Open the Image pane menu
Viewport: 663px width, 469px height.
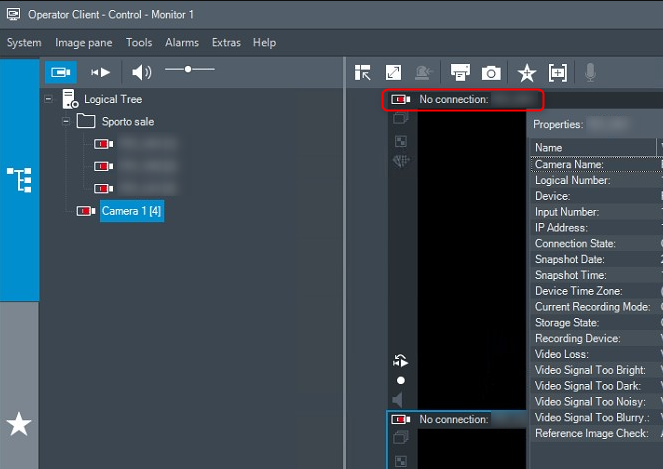[84, 43]
